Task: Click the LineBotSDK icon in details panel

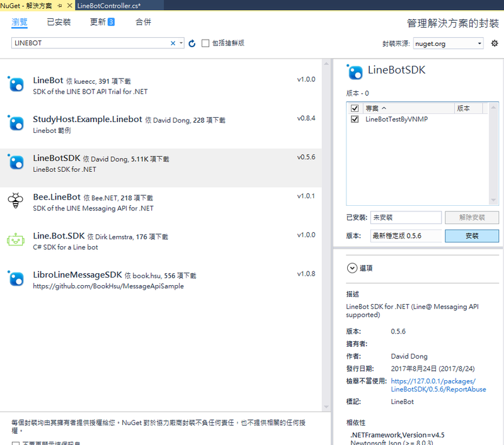Action: [x=355, y=72]
